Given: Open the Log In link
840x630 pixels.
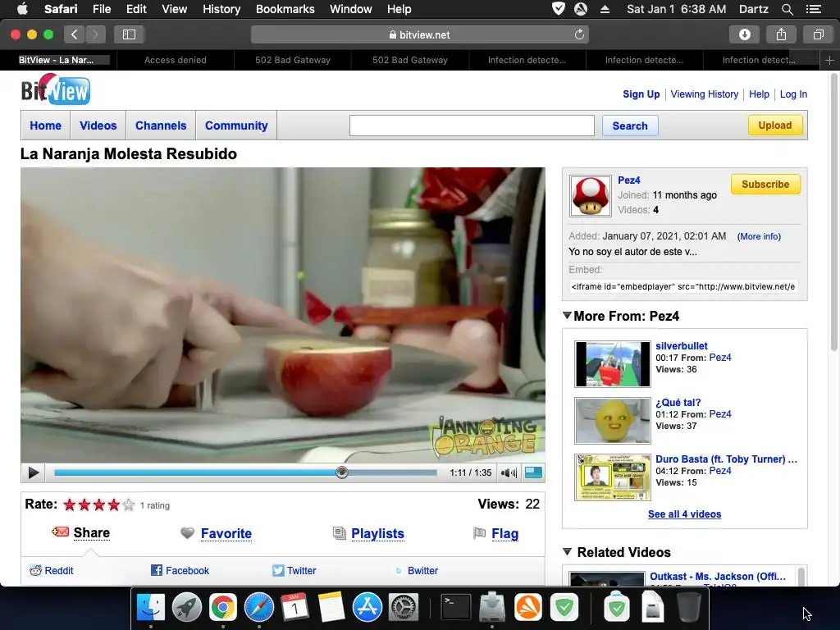Looking at the screenshot, I should [x=793, y=94].
